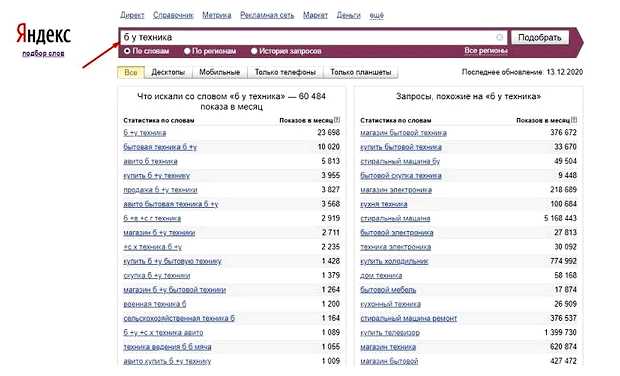Screen dimensions: 620x376
Task: Select text 'Последнее обновление: 13.12.2020'
Action: pos(522,72)
